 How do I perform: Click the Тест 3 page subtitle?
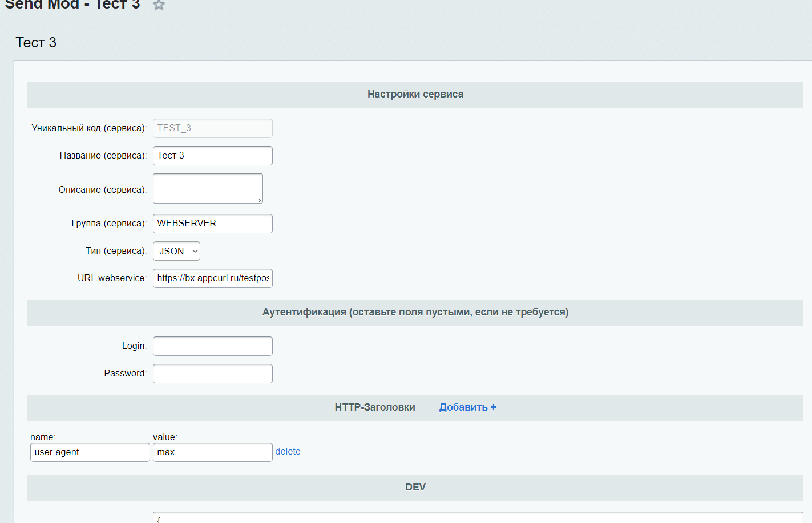pos(36,43)
